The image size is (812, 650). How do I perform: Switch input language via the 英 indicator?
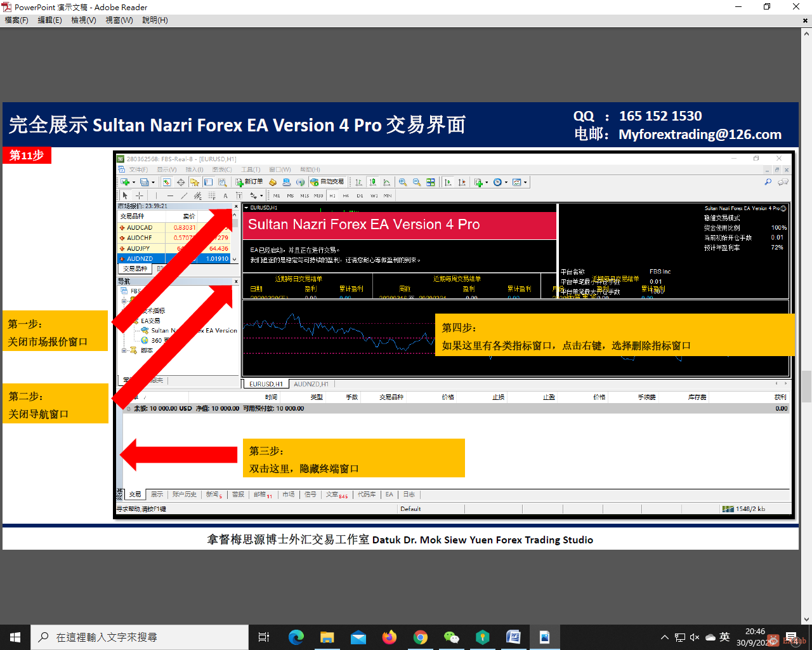(725, 637)
